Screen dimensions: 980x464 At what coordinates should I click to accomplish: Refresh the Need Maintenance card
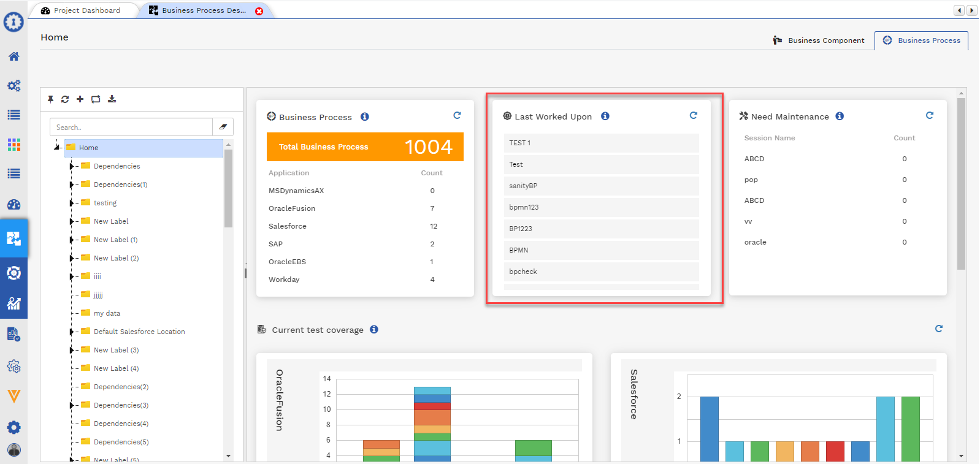pyautogui.click(x=930, y=115)
